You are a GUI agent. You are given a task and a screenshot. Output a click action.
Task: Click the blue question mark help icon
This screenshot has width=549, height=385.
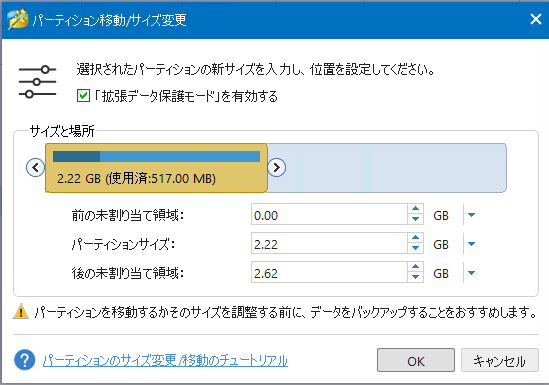click(x=25, y=360)
